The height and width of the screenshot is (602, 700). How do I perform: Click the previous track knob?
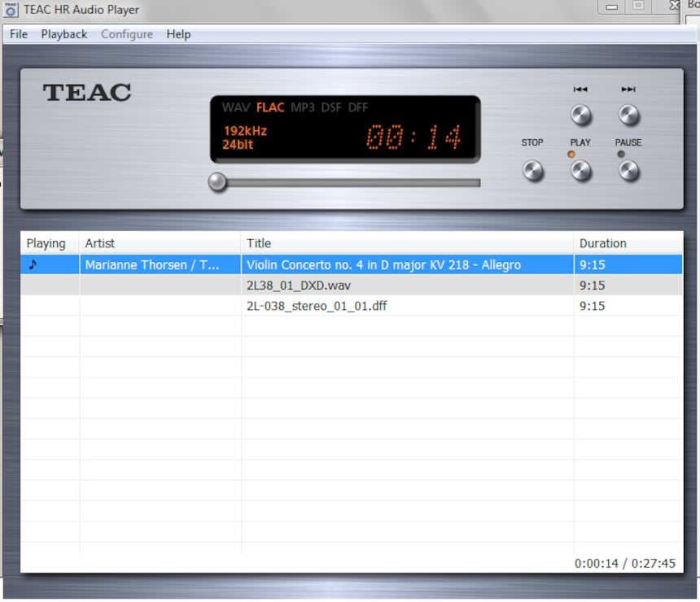(x=580, y=116)
